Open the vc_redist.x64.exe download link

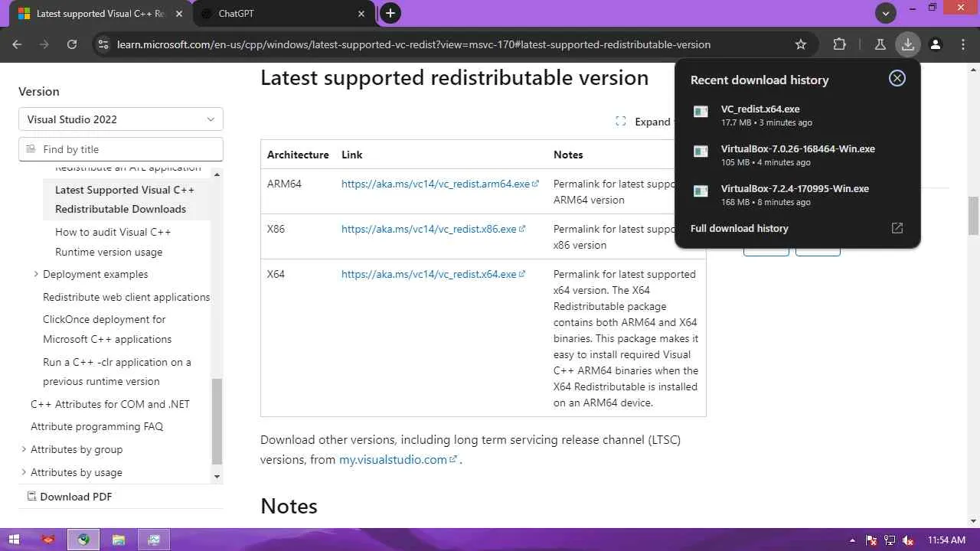tap(433, 274)
